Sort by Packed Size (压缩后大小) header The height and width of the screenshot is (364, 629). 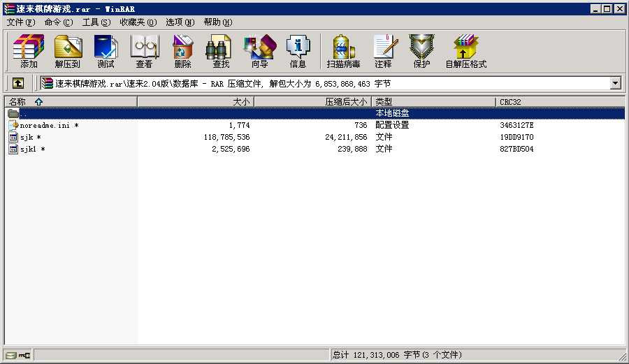[313, 102]
